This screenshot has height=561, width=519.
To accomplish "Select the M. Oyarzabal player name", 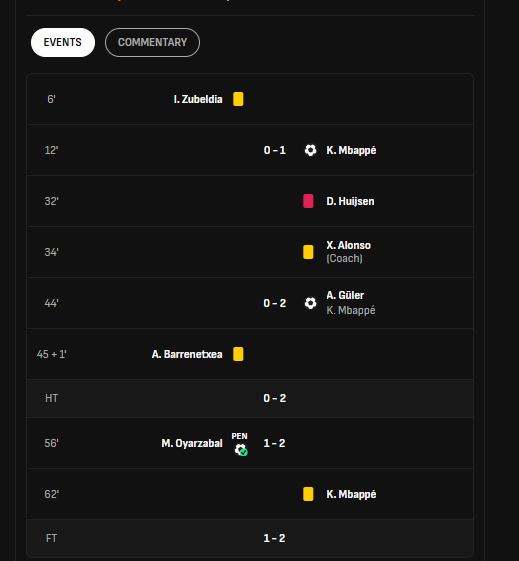I will [192, 443].
